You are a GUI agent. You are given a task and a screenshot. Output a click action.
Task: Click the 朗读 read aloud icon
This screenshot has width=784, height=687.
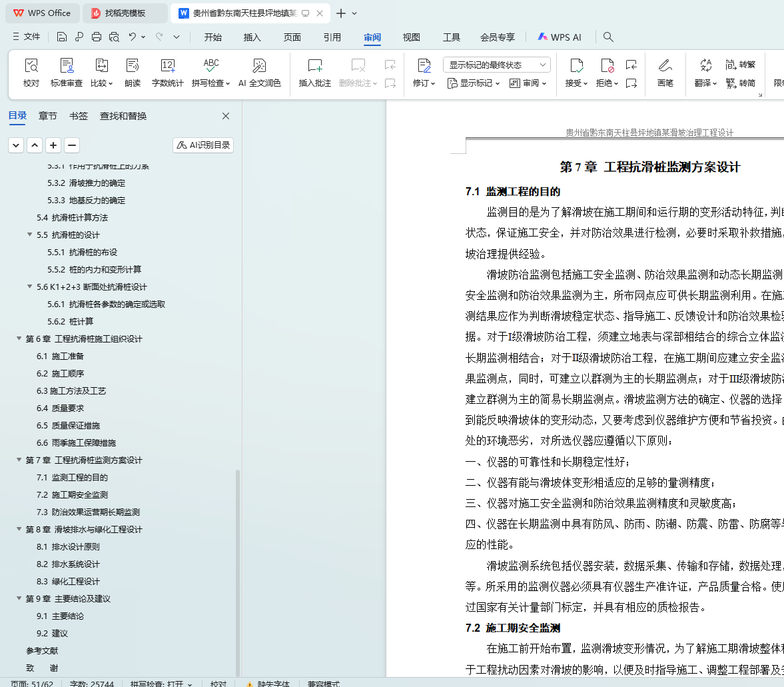click(133, 66)
